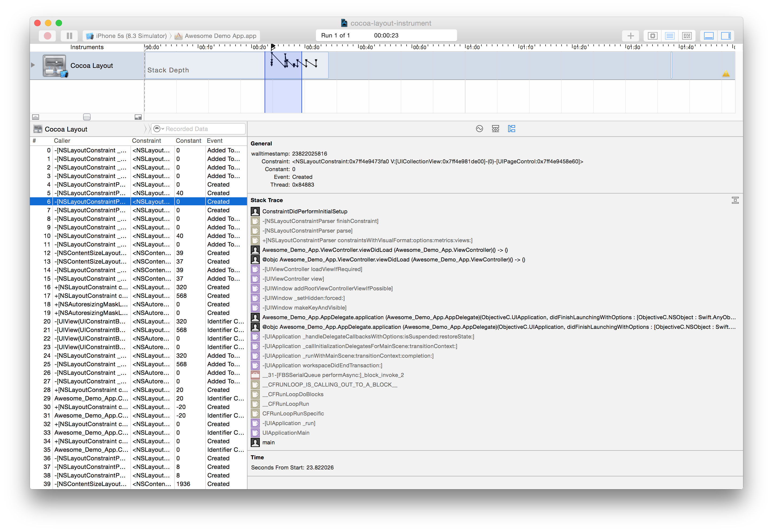Image resolution: width=773 pixels, height=532 pixels.
Task: Select the -[UIViewController loadViewIfRequired] frame
Action: (312, 269)
